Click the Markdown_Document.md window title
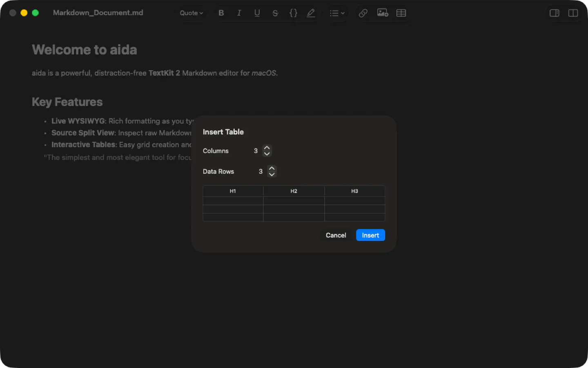The width and height of the screenshot is (588, 368). [x=98, y=13]
